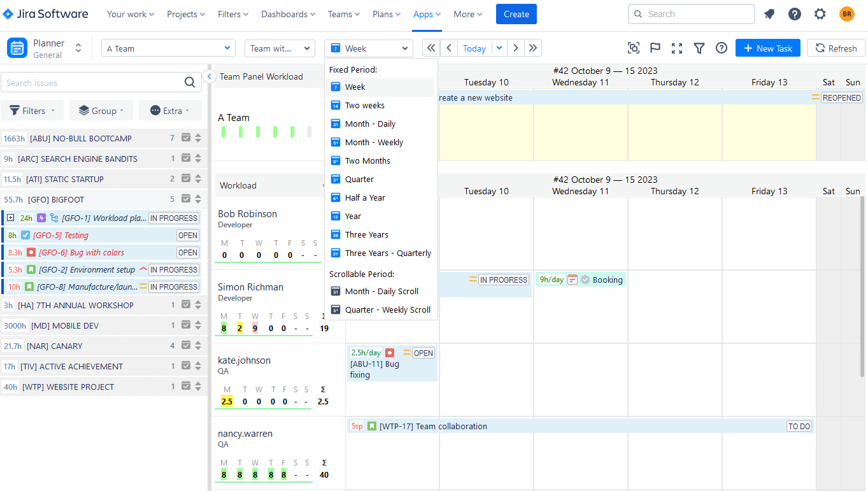Click the focus/screenshot frame icon in toolbar
Screen dimensions: 868x491
tap(634, 48)
